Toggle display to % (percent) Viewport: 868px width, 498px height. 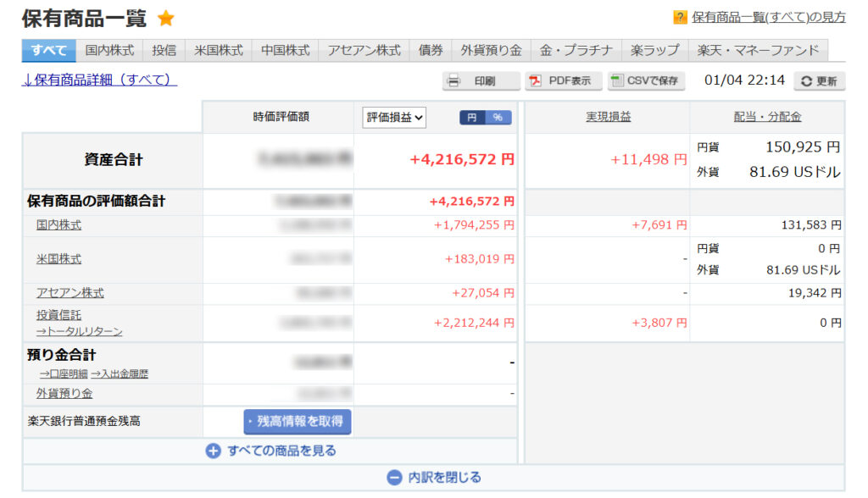[498, 118]
